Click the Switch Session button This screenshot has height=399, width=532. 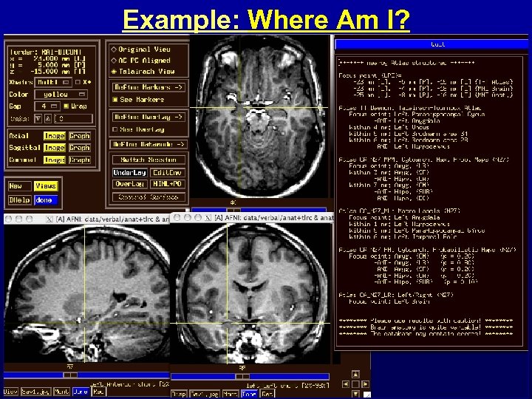click(x=149, y=160)
